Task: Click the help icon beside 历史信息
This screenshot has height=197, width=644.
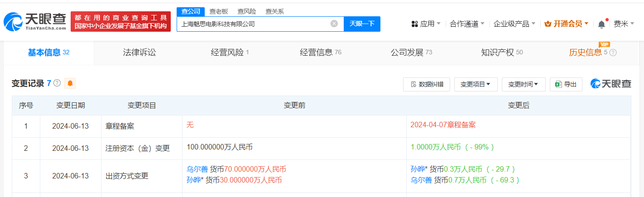Action: [x=613, y=53]
